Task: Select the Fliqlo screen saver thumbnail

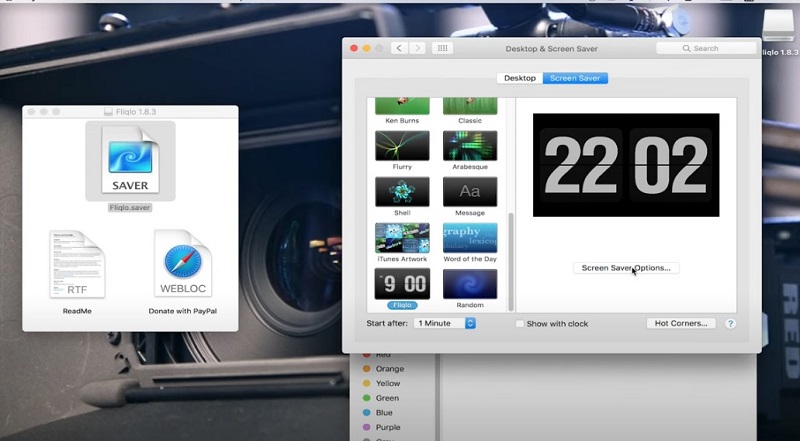Action: coord(402,283)
